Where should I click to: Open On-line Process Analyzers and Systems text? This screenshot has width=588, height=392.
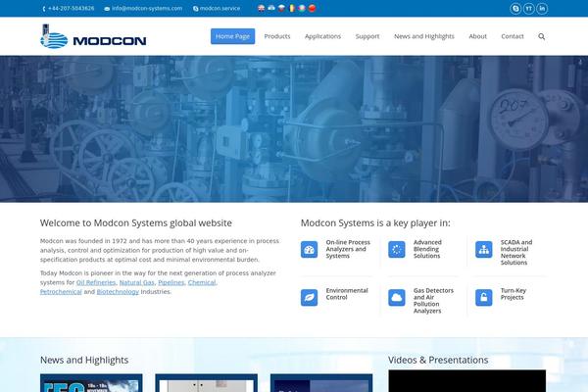[348, 249]
